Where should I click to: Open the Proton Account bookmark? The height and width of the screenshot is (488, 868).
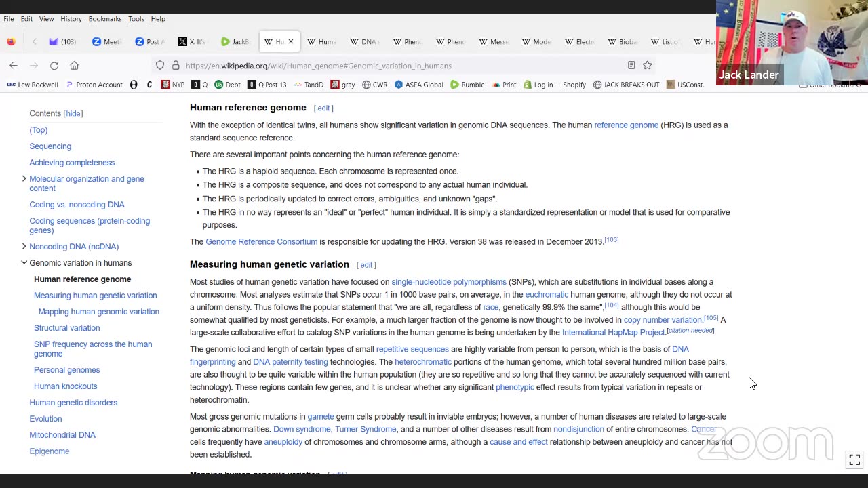point(94,85)
